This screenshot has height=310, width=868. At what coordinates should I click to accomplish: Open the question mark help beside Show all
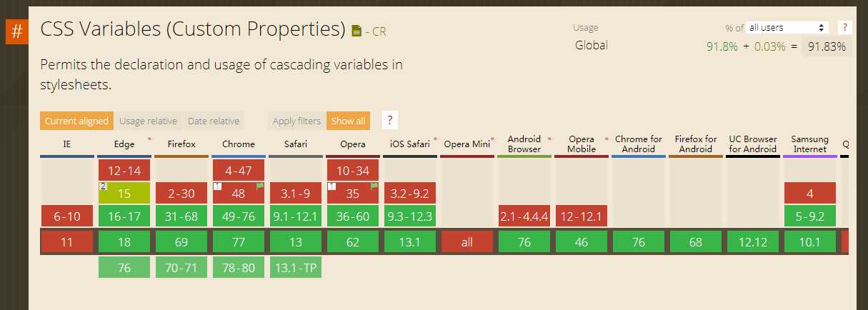pos(390,120)
